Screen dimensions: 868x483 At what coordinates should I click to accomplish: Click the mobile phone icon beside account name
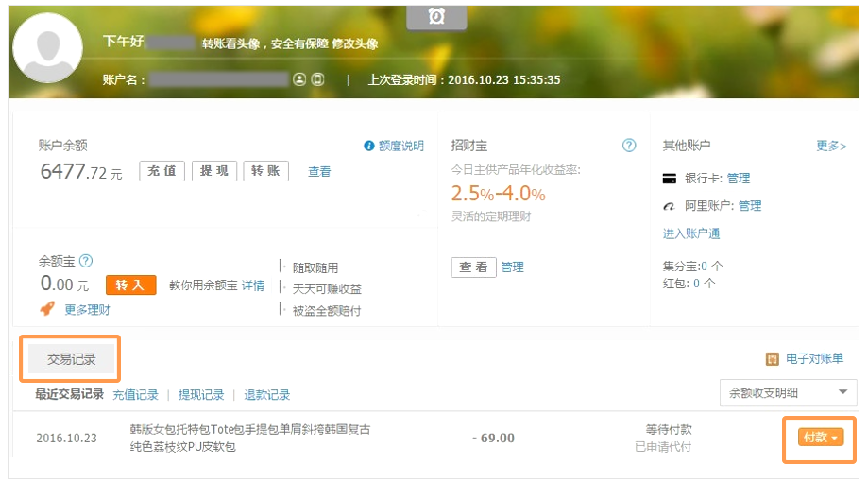[317, 80]
